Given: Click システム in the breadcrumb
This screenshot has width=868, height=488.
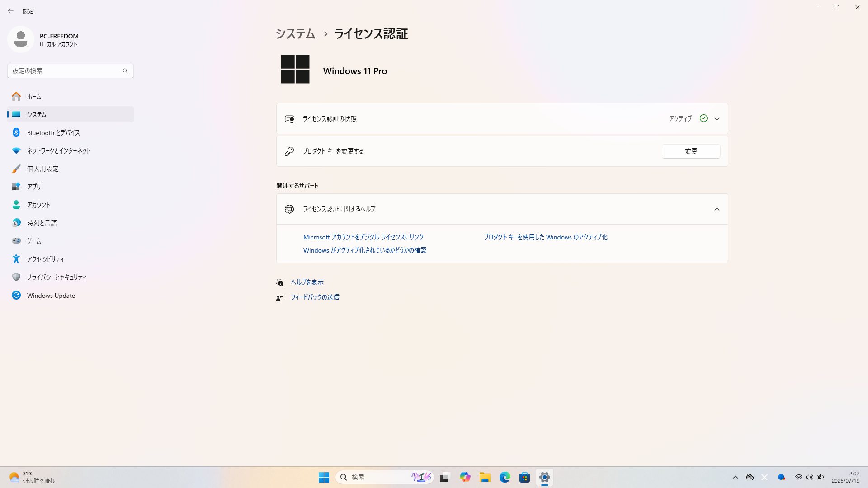Looking at the screenshot, I should (x=295, y=34).
